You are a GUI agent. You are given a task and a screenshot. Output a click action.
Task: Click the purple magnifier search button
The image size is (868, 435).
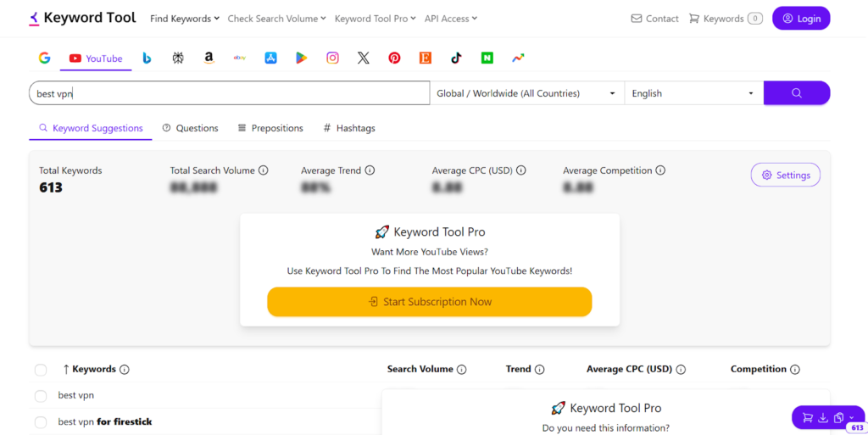[x=796, y=93]
